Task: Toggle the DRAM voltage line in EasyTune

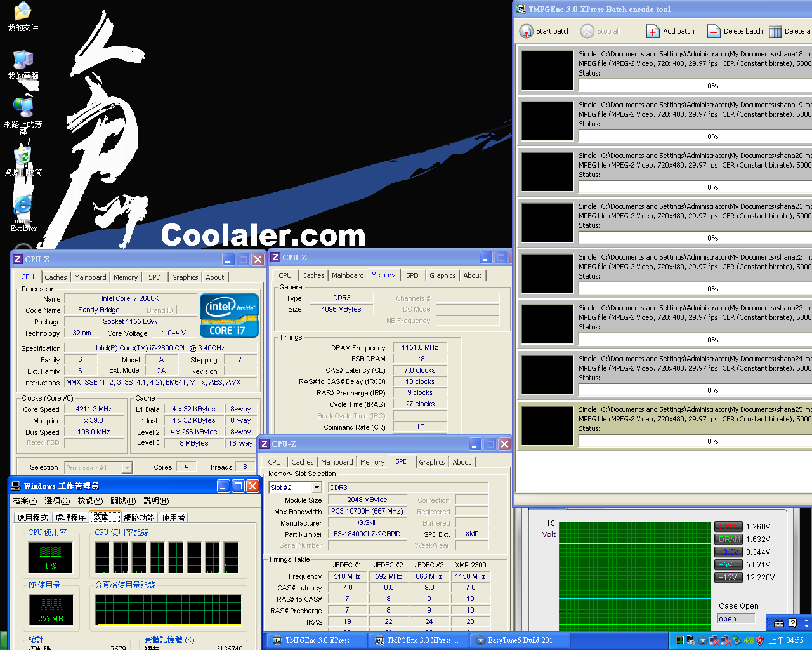Action: [x=728, y=539]
